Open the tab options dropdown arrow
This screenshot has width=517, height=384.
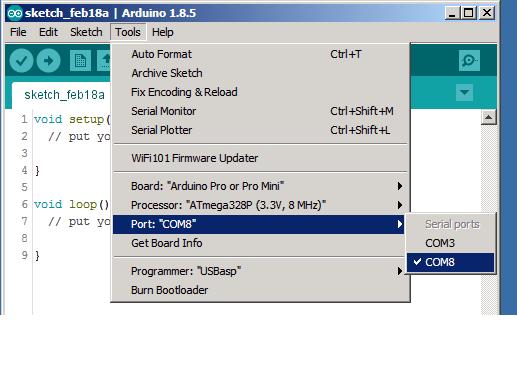point(464,92)
